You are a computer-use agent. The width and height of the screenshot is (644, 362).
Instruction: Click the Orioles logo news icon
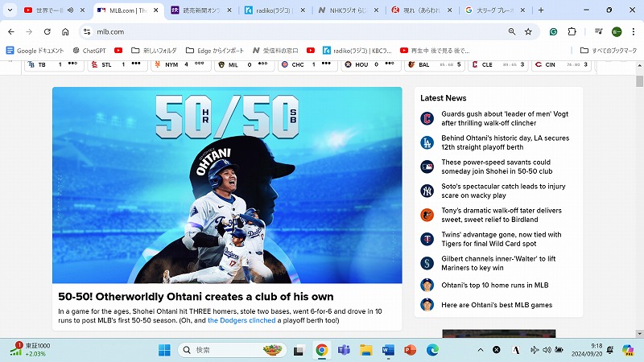427,215
